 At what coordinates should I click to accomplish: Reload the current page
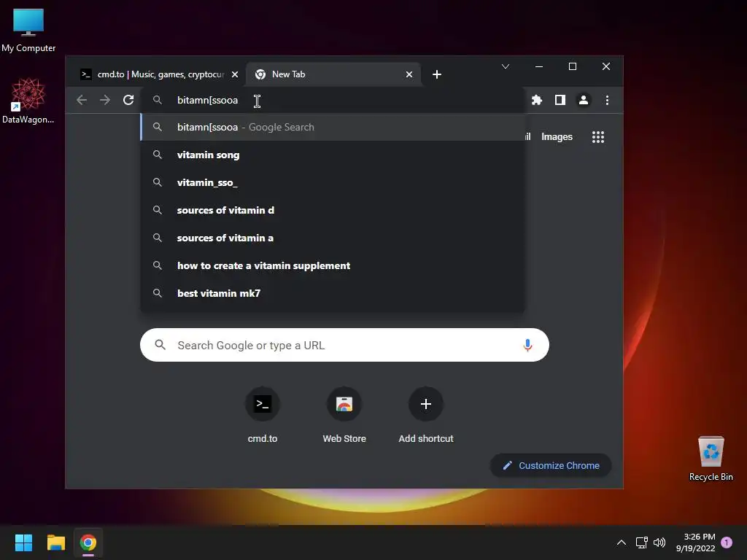coord(128,100)
